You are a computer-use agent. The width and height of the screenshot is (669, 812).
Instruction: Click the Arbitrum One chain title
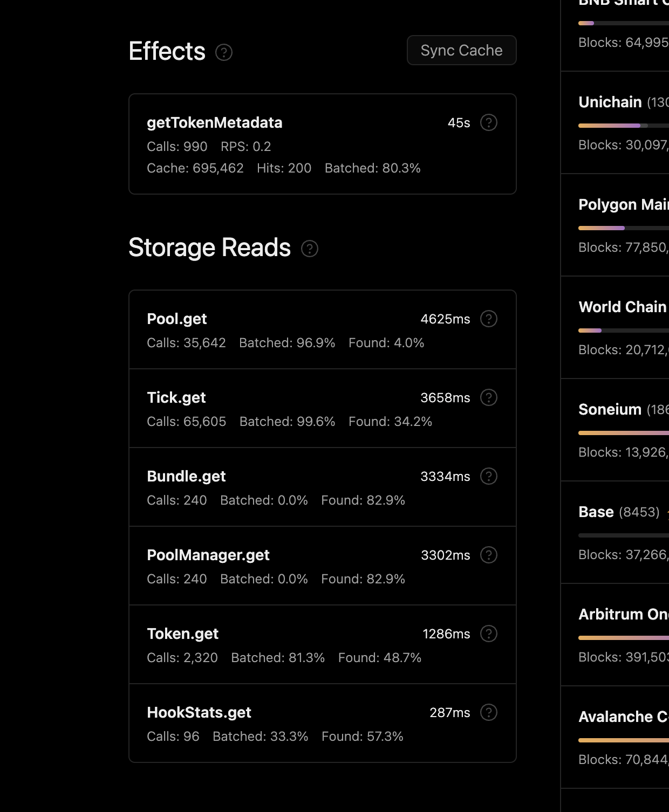pos(623,614)
